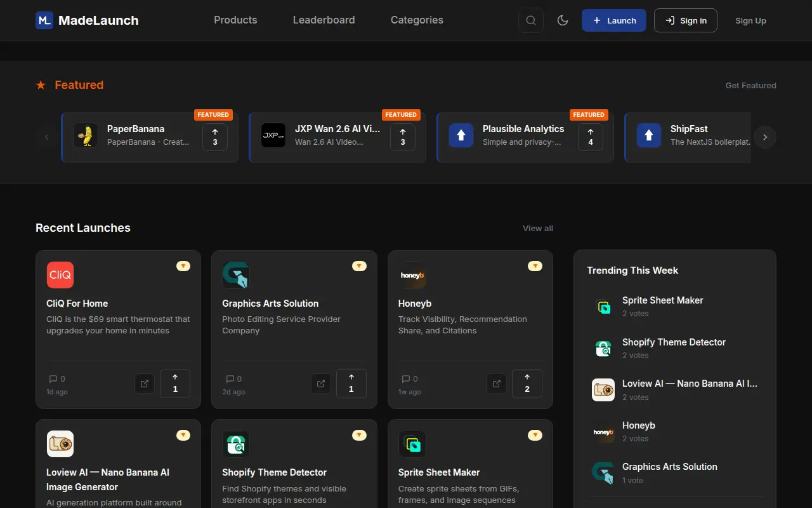This screenshot has height=508, width=812.
Task: Click badge icon on Loview AI card
Action: coord(183,435)
